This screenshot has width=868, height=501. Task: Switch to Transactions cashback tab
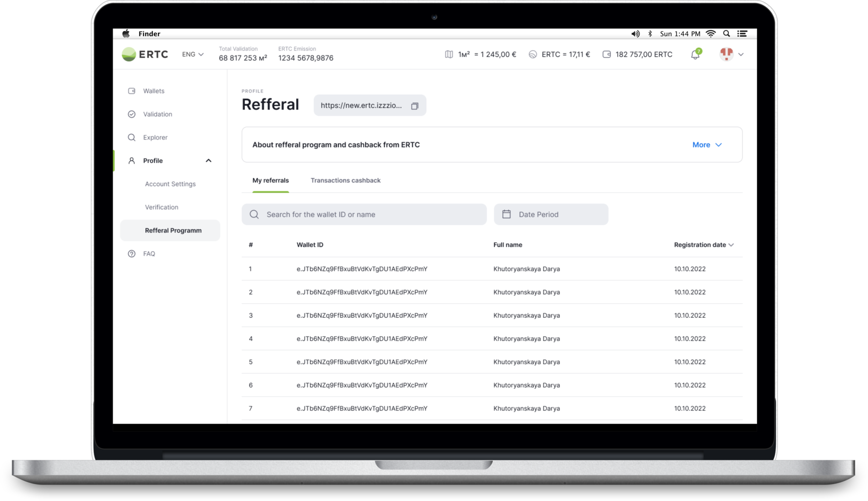tap(345, 180)
